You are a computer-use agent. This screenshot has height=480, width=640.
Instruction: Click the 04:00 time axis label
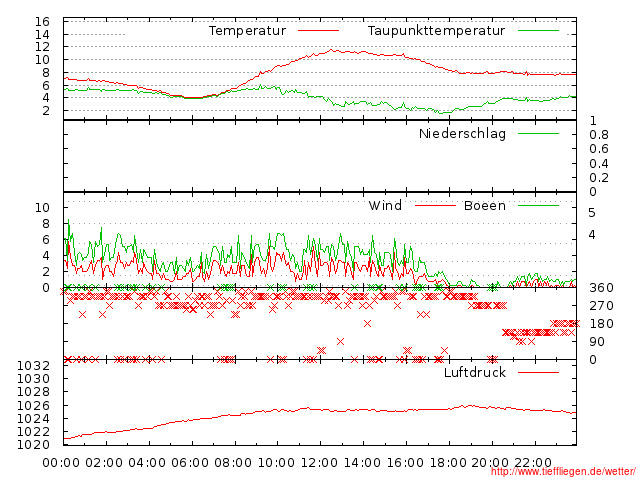[x=147, y=463]
